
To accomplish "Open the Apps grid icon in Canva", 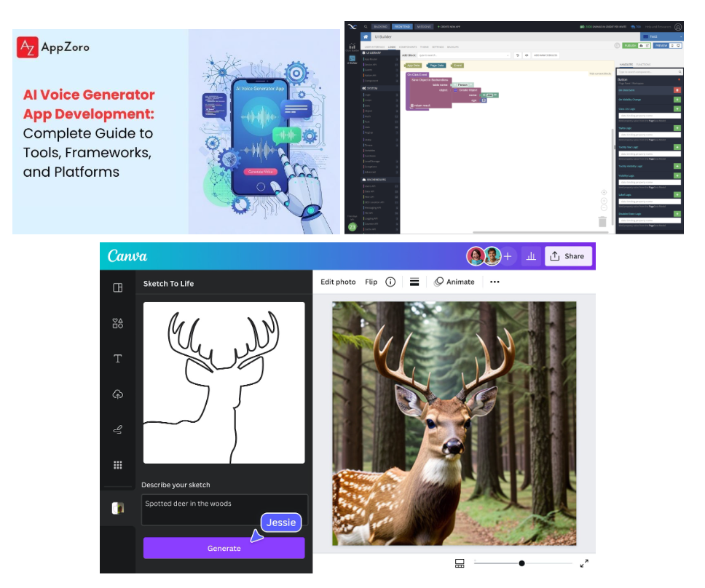I will pos(117,465).
